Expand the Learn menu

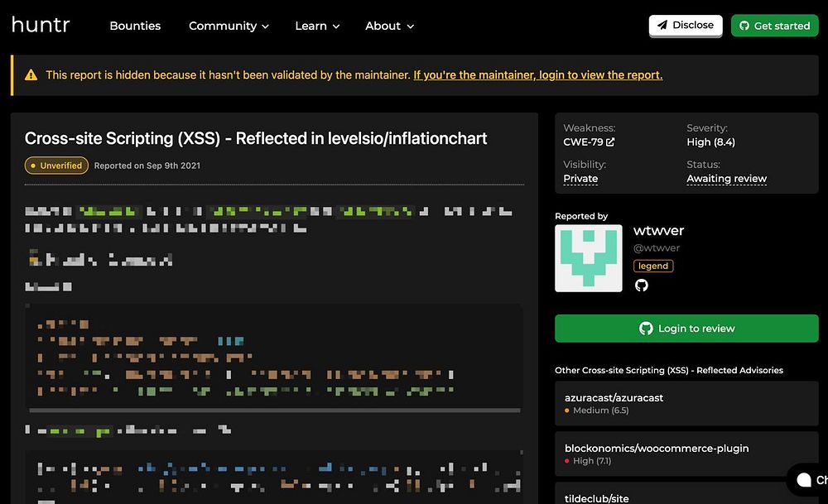(x=317, y=26)
